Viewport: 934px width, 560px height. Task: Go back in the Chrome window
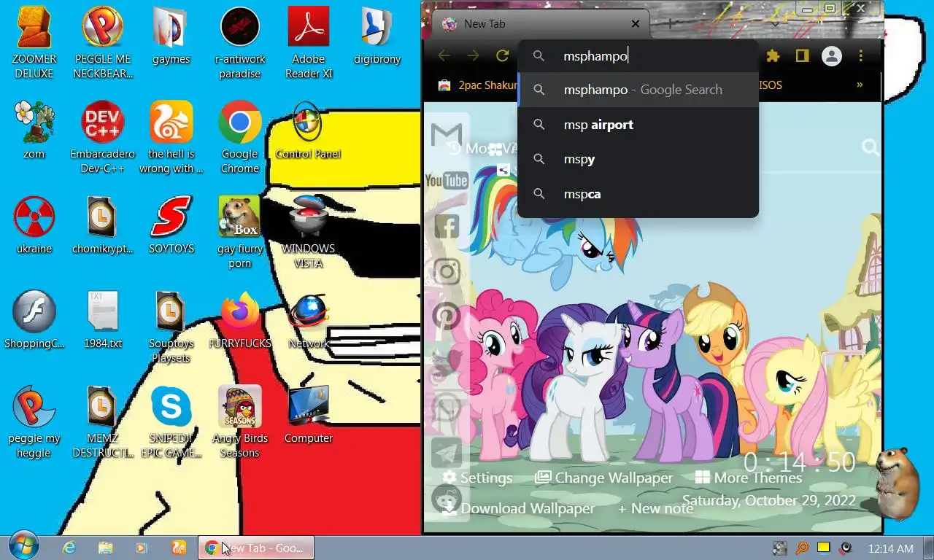(444, 56)
